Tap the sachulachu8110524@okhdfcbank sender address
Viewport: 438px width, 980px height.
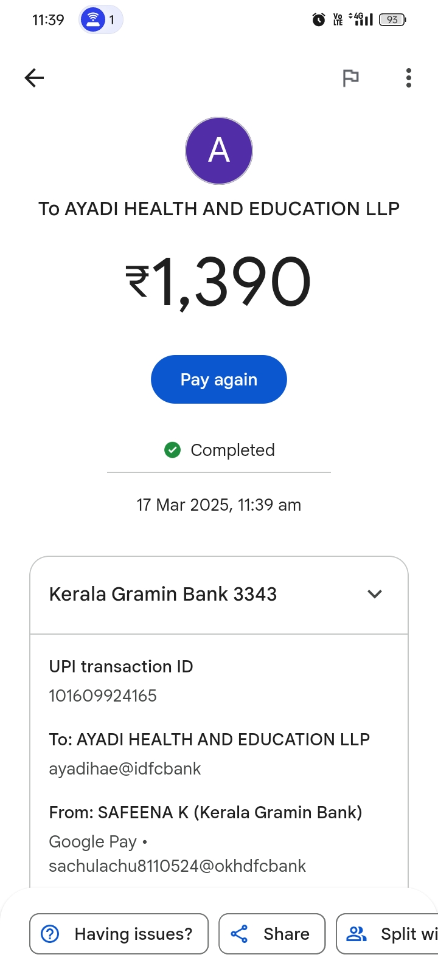(177, 866)
